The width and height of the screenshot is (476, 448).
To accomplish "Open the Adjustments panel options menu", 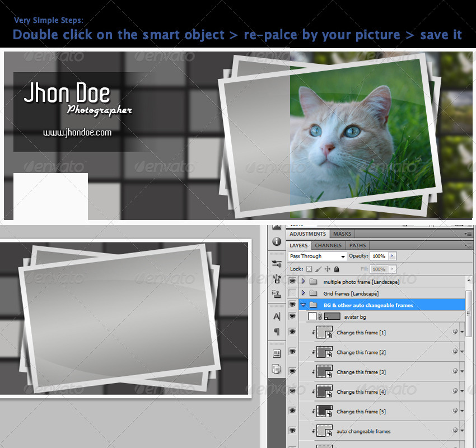I will click(469, 234).
